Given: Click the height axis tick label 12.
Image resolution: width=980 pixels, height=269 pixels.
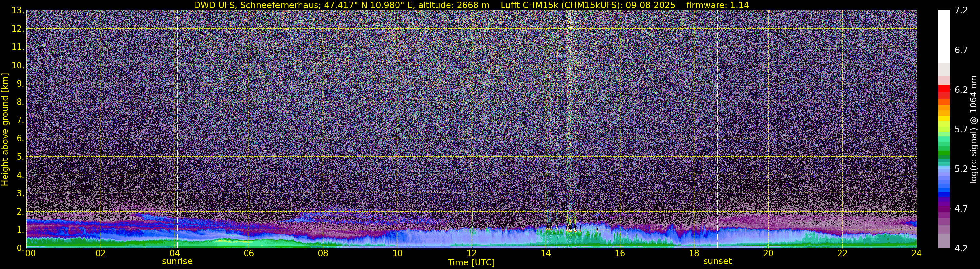Looking at the screenshot, I should tap(18, 29).
